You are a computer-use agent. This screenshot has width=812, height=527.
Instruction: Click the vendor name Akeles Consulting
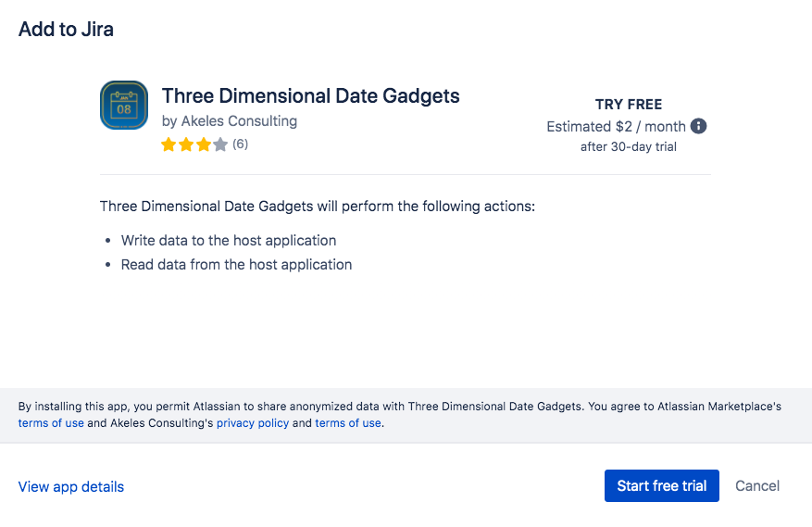click(x=239, y=120)
